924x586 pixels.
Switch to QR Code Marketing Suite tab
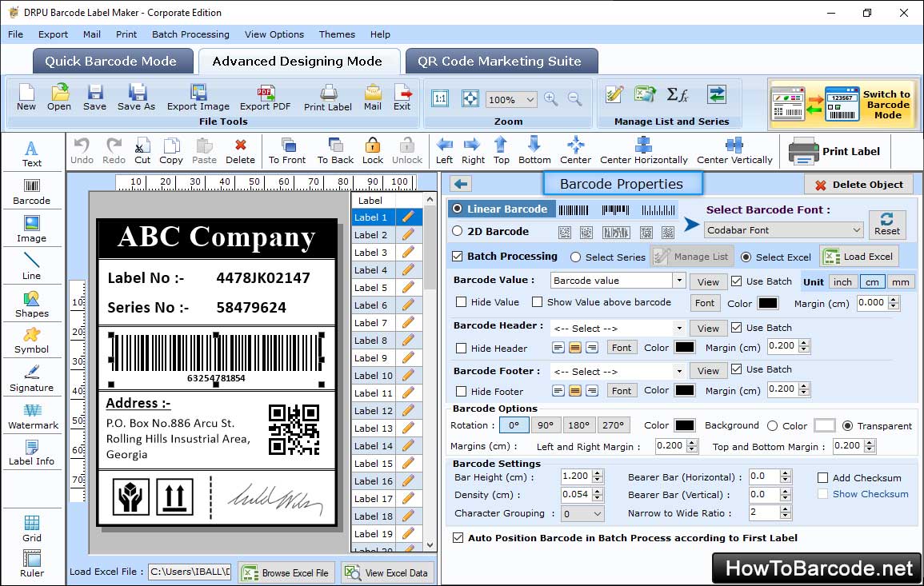click(x=500, y=62)
